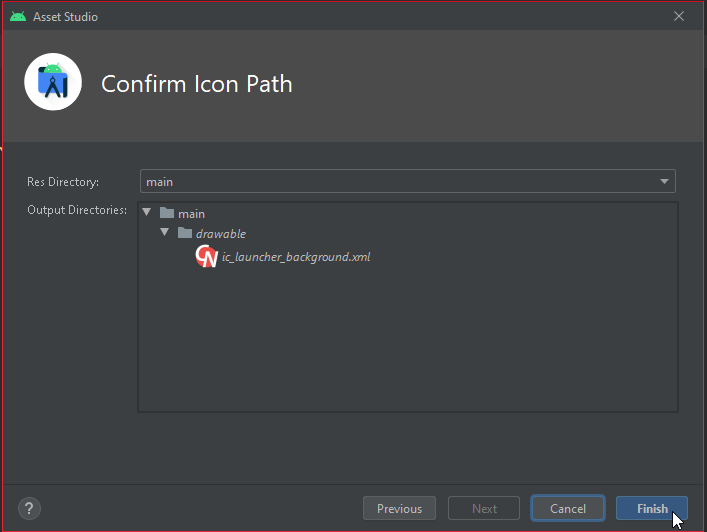This screenshot has height=532, width=707.
Task: Select the ic_launcher_background.xml file name
Action: [296, 257]
